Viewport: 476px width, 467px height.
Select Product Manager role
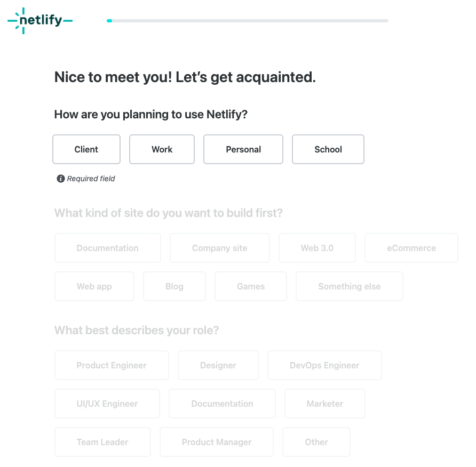point(217,442)
